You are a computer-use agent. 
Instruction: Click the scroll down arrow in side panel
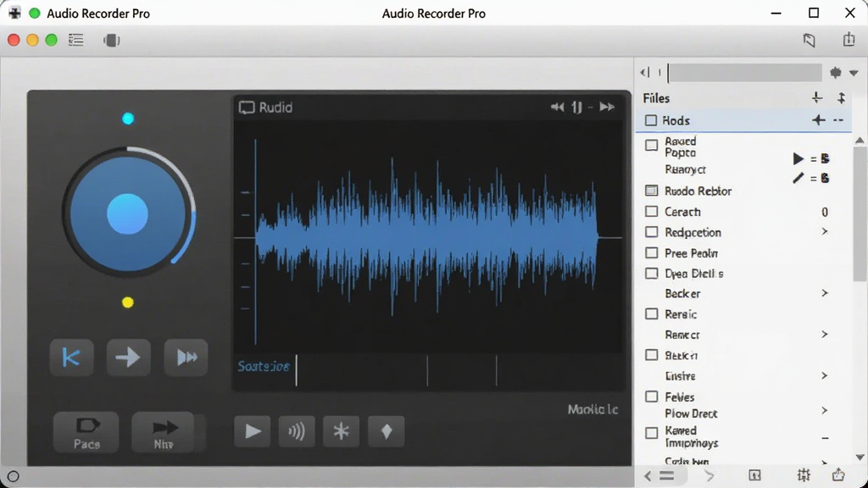point(860,457)
